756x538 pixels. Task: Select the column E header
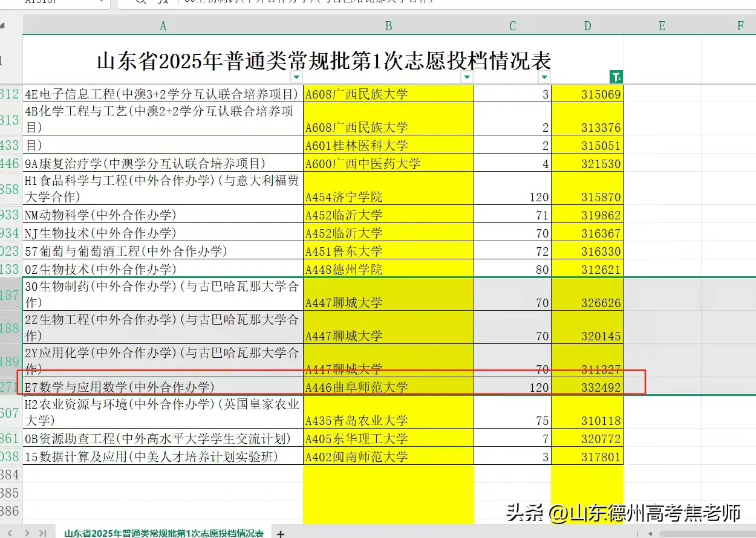[661, 25]
